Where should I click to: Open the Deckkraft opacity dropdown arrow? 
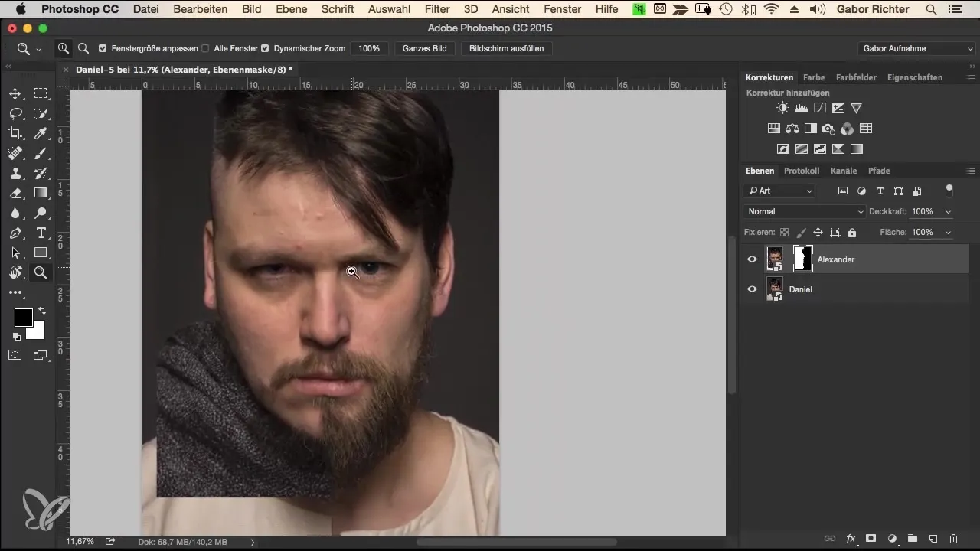pyautogui.click(x=949, y=211)
